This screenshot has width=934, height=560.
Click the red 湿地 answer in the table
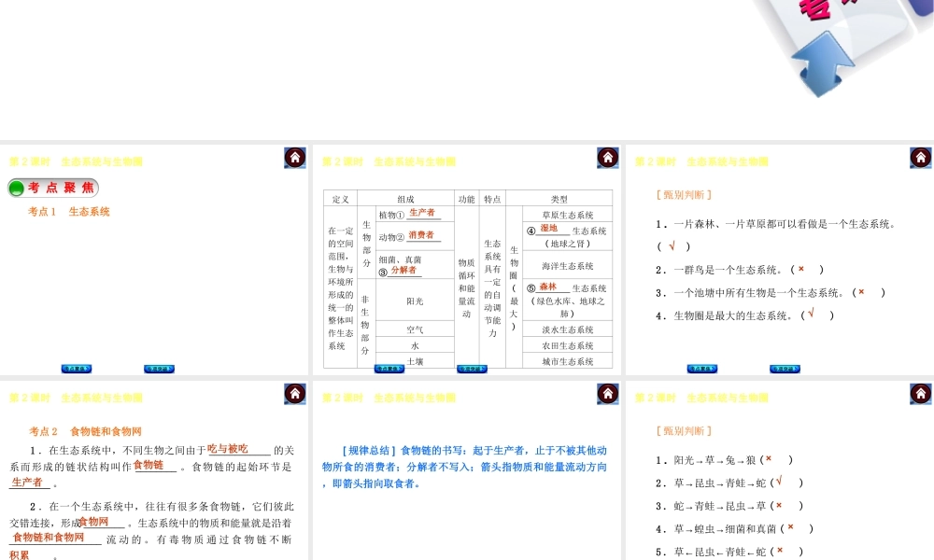pyautogui.click(x=548, y=228)
